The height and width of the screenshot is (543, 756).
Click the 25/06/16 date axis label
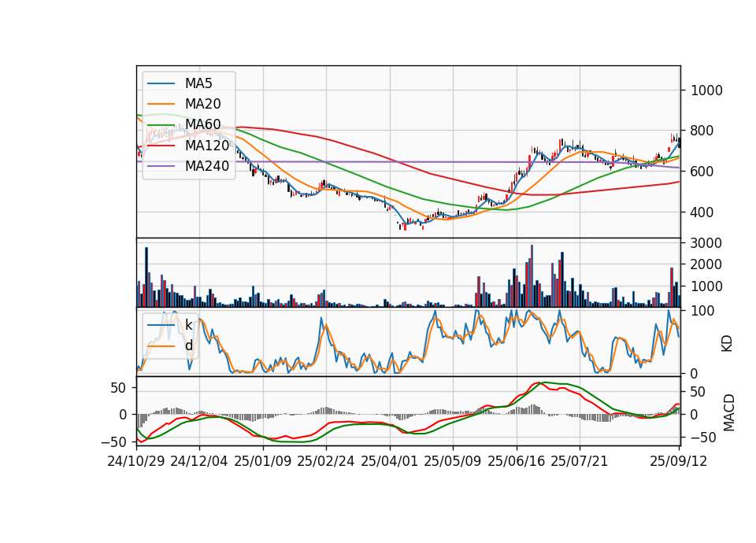[517, 461]
